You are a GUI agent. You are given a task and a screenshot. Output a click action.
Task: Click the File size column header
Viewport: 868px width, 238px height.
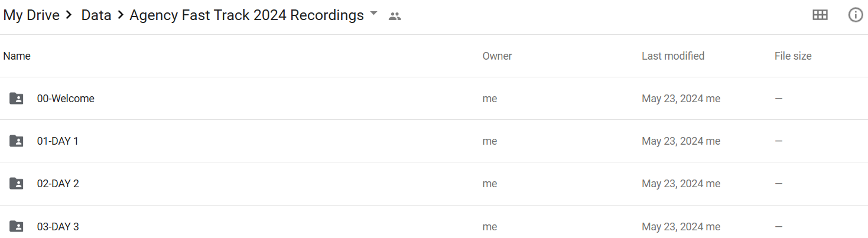(793, 56)
